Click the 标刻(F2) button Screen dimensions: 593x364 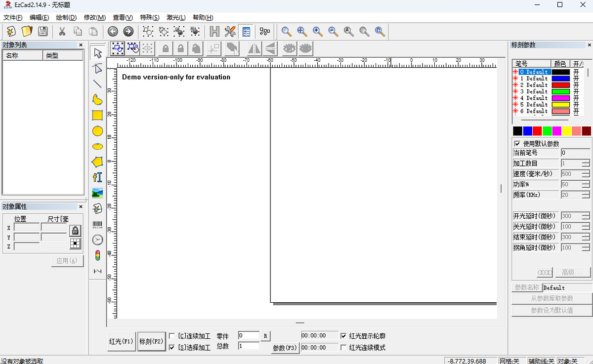click(151, 341)
